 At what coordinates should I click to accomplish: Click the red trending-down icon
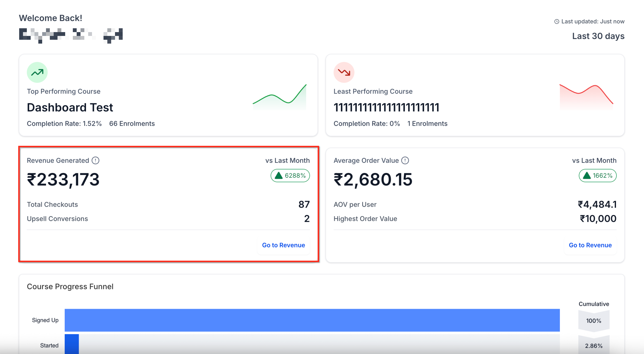pyautogui.click(x=344, y=73)
